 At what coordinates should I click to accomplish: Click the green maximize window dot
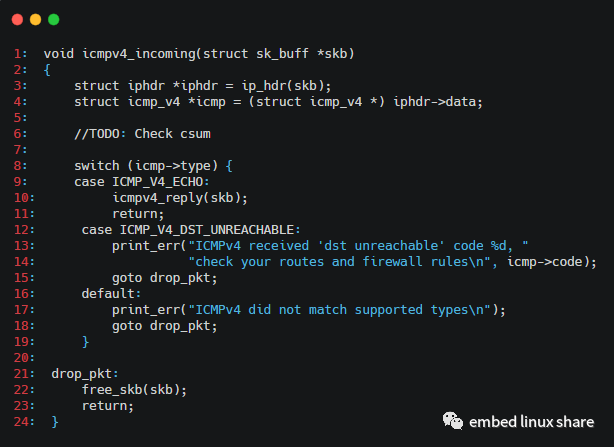tap(53, 19)
